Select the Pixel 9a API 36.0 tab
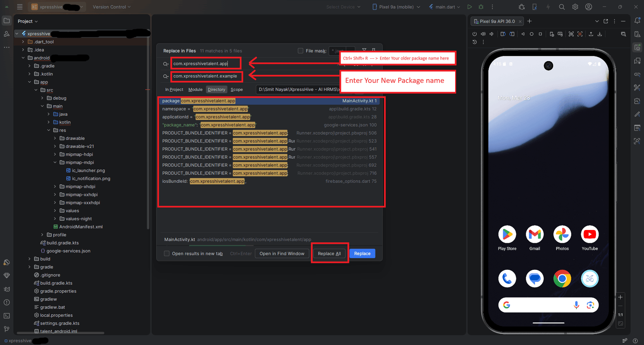This screenshot has width=644, height=345. click(x=497, y=21)
